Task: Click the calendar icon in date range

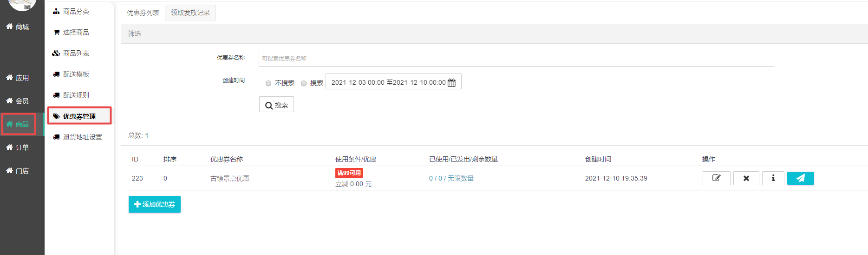Action: (451, 82)
